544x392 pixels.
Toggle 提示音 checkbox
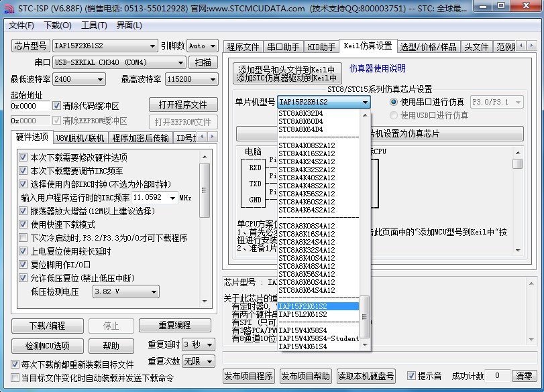[x=411, y=376]
